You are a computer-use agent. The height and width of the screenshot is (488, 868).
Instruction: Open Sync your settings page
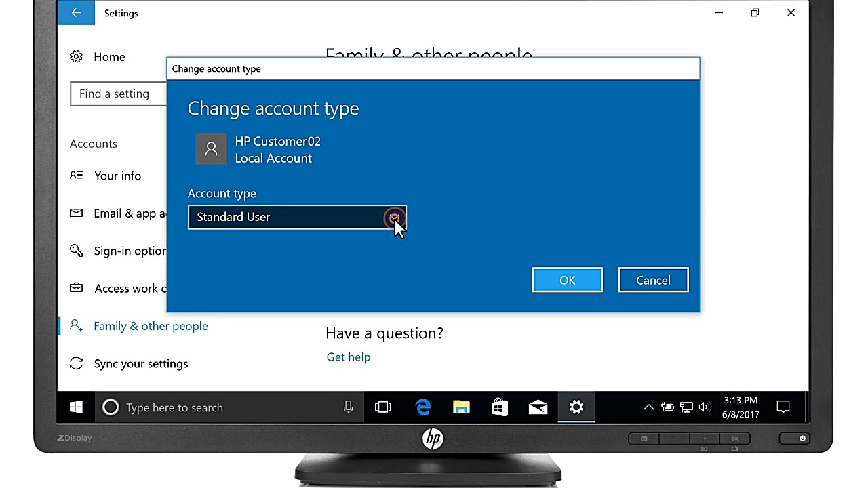[141, 364]
